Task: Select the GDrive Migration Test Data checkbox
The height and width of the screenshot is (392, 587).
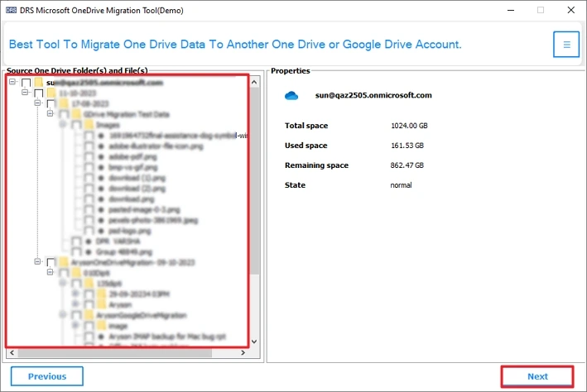Action: [64, 114]
